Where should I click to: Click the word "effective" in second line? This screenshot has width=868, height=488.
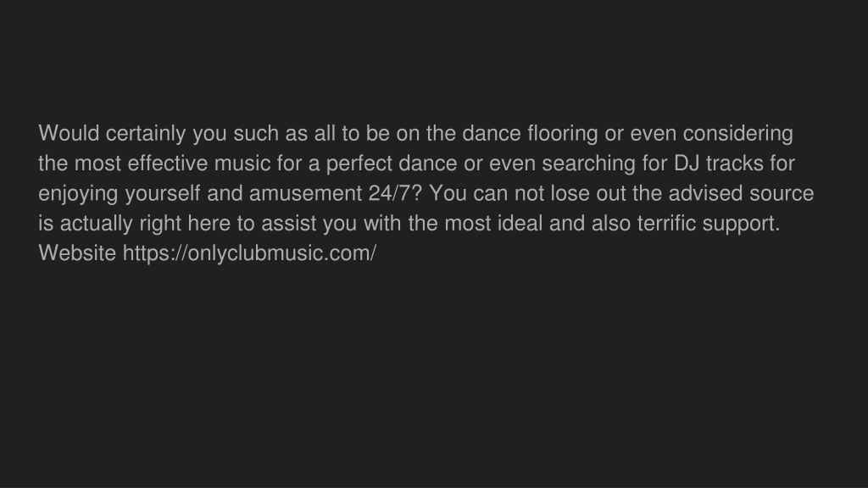(x=168, y=164)
